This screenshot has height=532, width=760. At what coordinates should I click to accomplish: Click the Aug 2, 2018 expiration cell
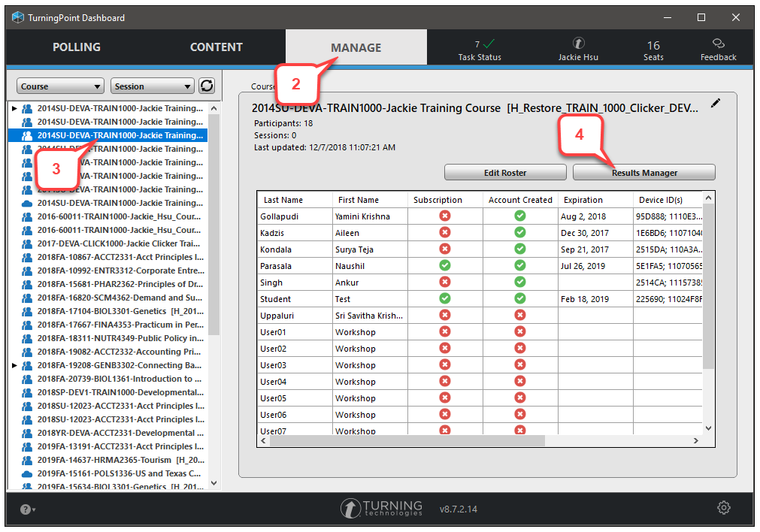click(x=595, y=216)
